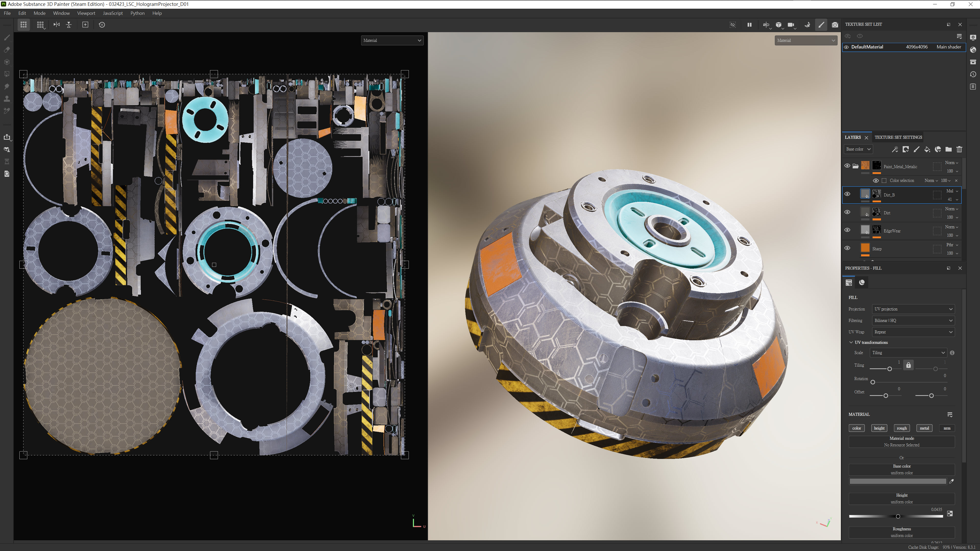
Task: Click the camera screenshot icon
Action: click(x=835, y=25)
